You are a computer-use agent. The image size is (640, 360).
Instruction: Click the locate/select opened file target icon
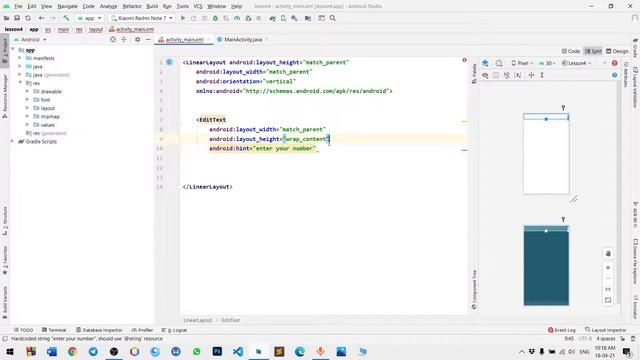coord(113,40)
